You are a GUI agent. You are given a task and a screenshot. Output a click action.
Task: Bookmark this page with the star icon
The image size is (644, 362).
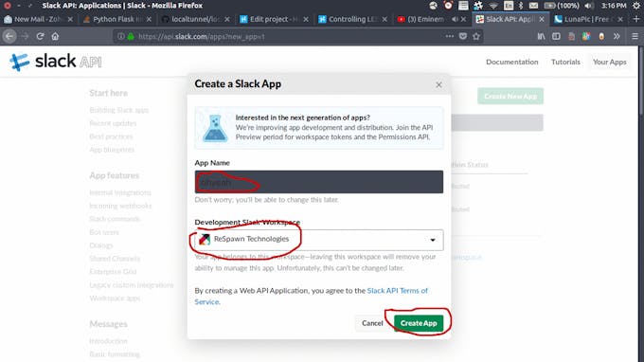[x=476, y=36]
